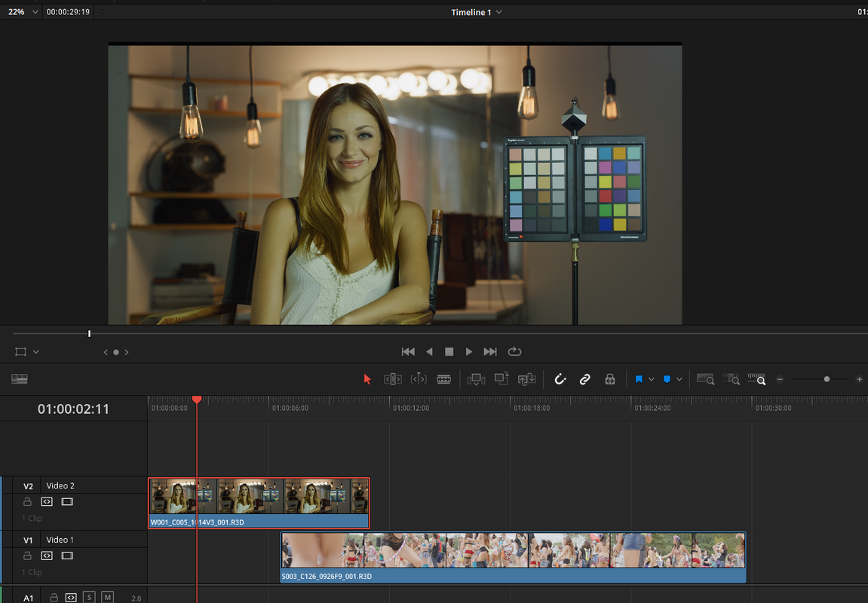
Task: Go to the first frame
Action: coord(408,352)
